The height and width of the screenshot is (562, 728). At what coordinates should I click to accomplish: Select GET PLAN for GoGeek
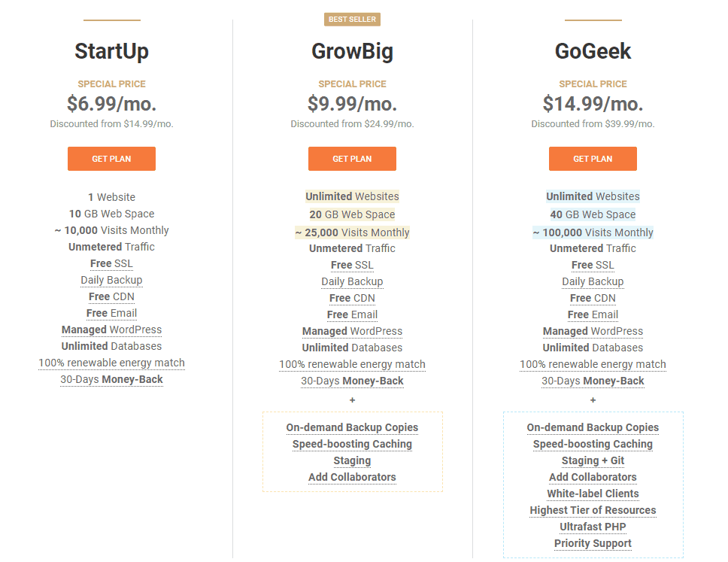tap(593, 159)
